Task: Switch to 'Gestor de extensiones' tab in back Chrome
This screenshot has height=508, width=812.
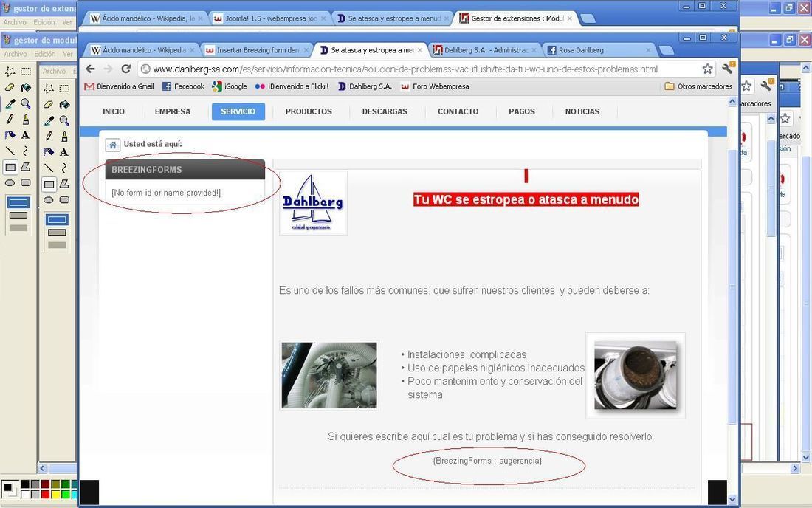Action: pyautogui.click(x=515, y=18)
